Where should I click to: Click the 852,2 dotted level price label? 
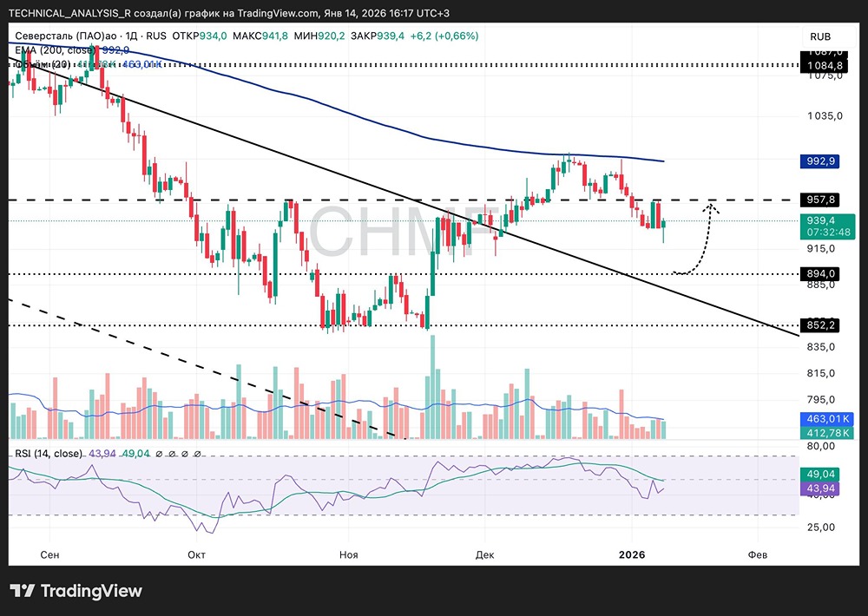click(x=820, y=325)
